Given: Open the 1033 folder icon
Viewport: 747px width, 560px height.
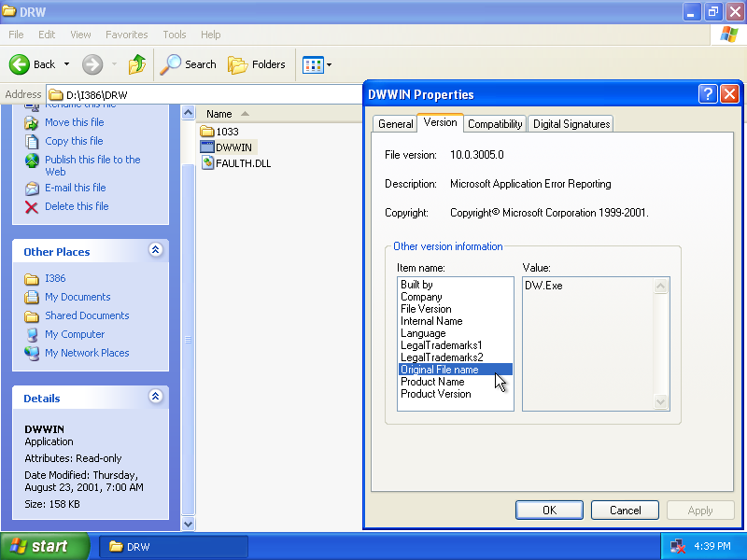Looking at the screenshot, I should click(x=207, y=132).
